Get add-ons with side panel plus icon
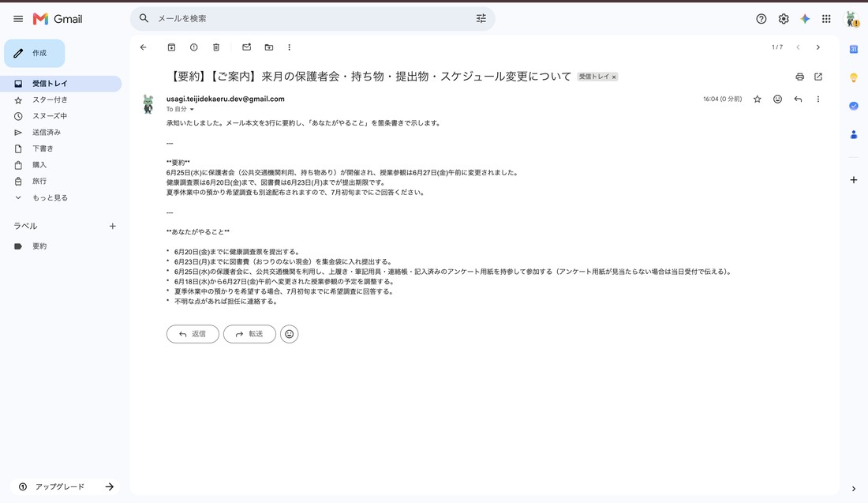Screen dimensions: 868x503 854,180
